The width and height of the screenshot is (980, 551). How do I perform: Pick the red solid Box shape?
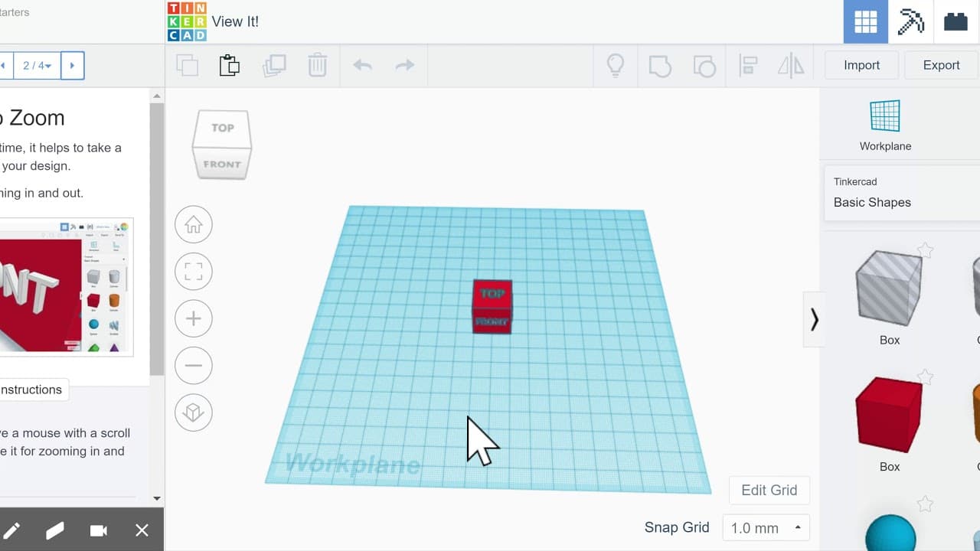[x=889, y=415]
